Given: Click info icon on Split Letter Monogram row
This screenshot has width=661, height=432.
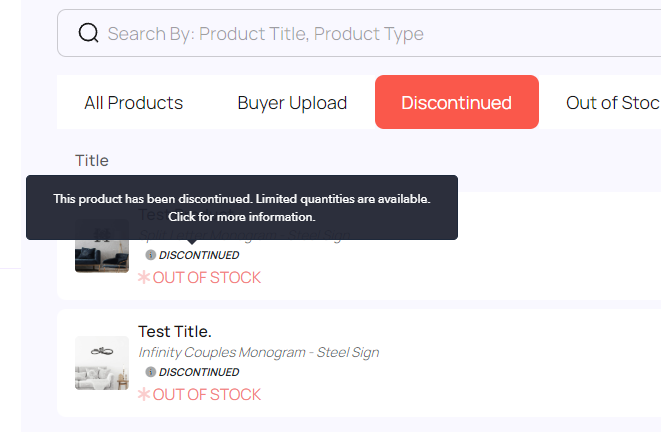Looking at the screenshot, I should (x=150, y=255).
